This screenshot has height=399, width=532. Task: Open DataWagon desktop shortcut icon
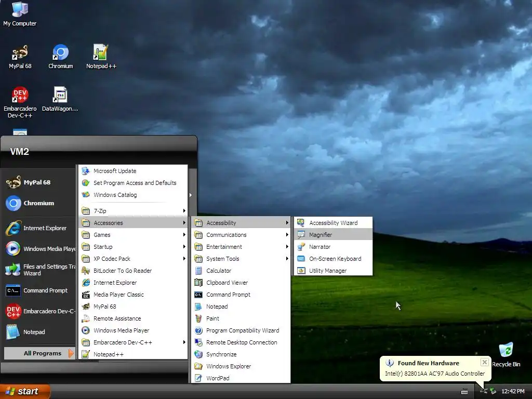(x=60, y=99)
